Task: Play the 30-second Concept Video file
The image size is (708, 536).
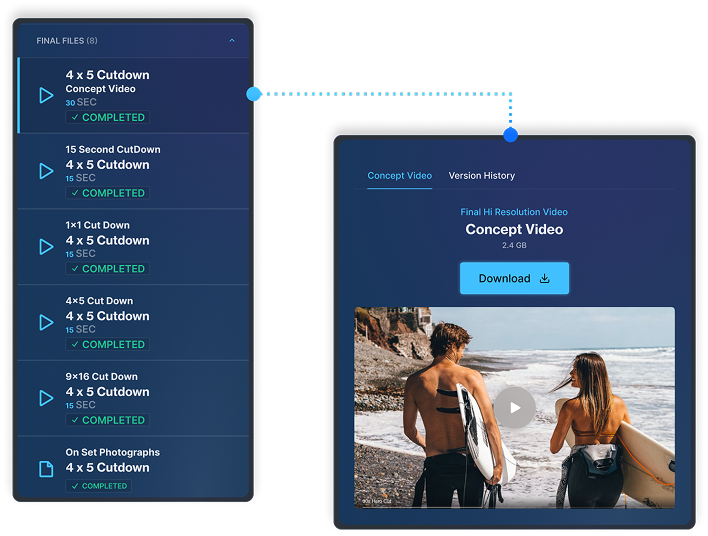Action: point(45,96)
